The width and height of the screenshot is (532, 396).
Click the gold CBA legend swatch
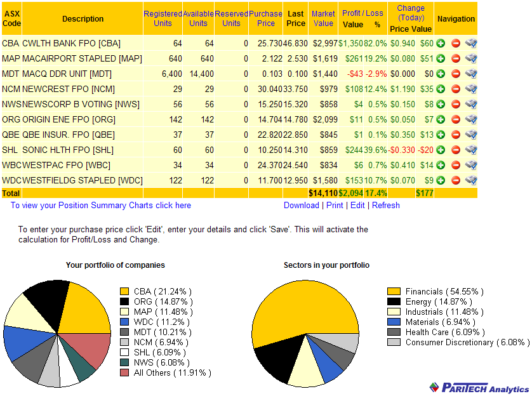[x=124, y=291]
